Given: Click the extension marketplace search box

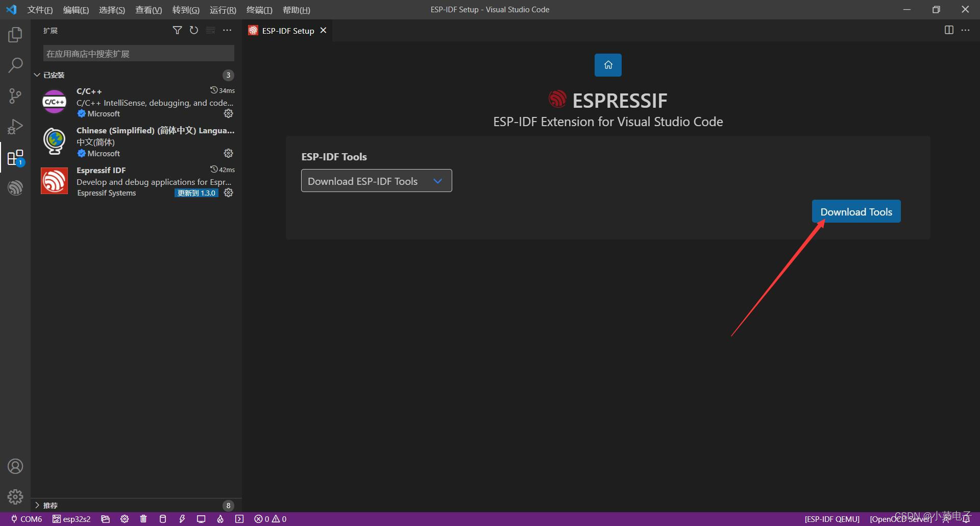Looking at the screenshot, I should tap(138, 54).
